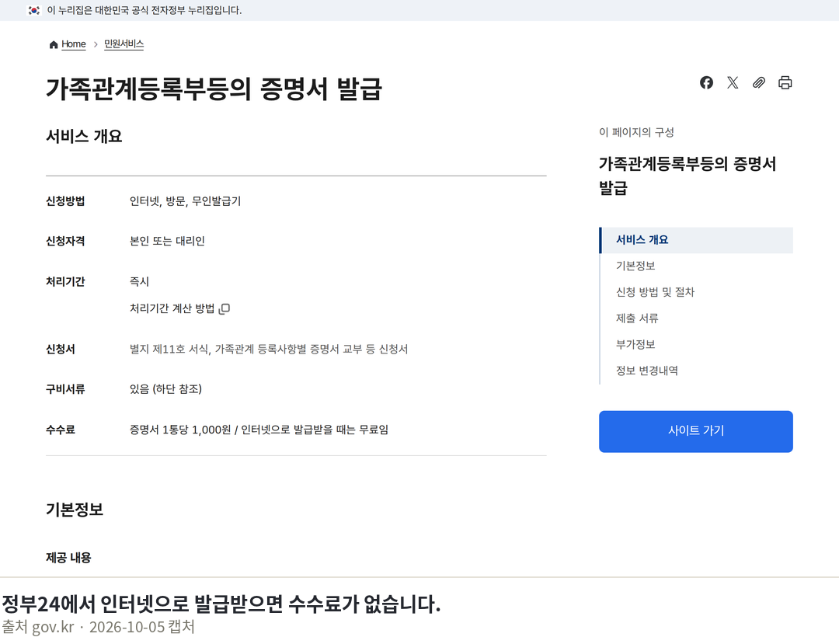Click 본인 또는 대리인 value
This screenshot has height=644, width=839.
point(167,242)
